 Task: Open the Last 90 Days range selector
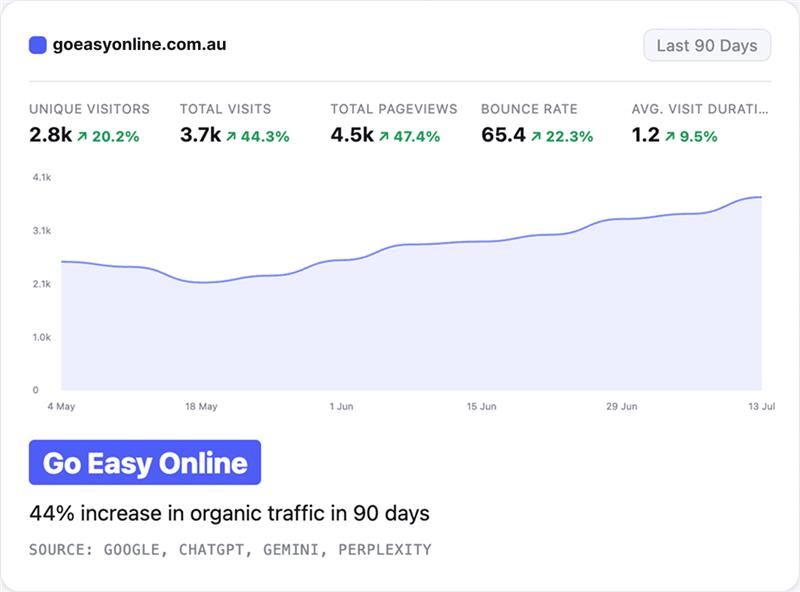707,45
